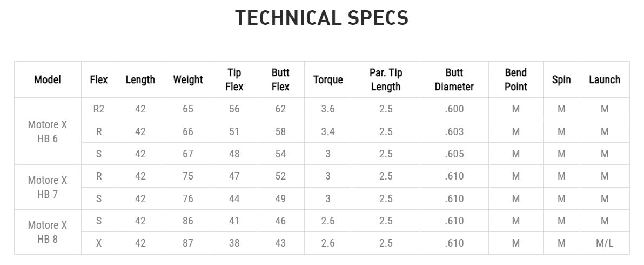Click the Torque column header
This screenshot has width=644, height=265.
coord(328,79)
